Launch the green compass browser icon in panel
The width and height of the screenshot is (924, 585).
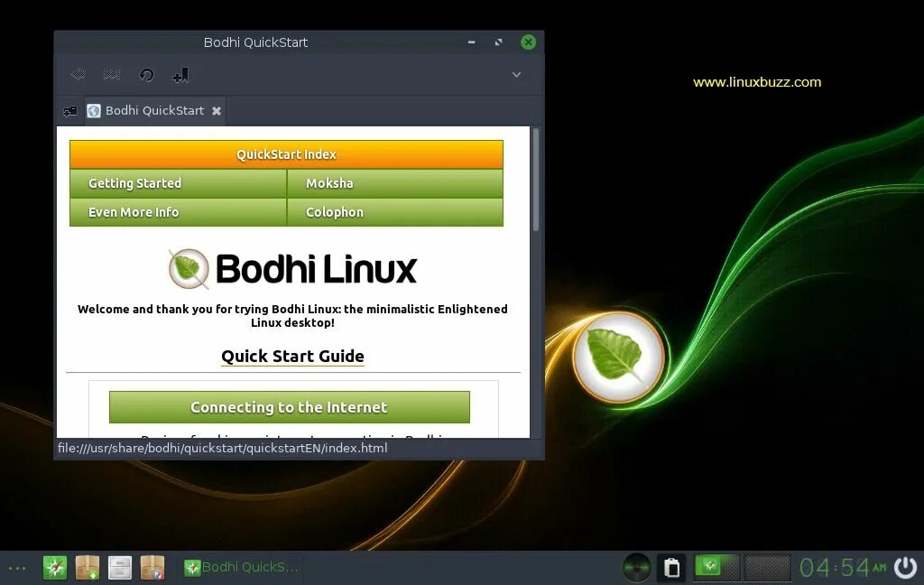coord(55,568)
